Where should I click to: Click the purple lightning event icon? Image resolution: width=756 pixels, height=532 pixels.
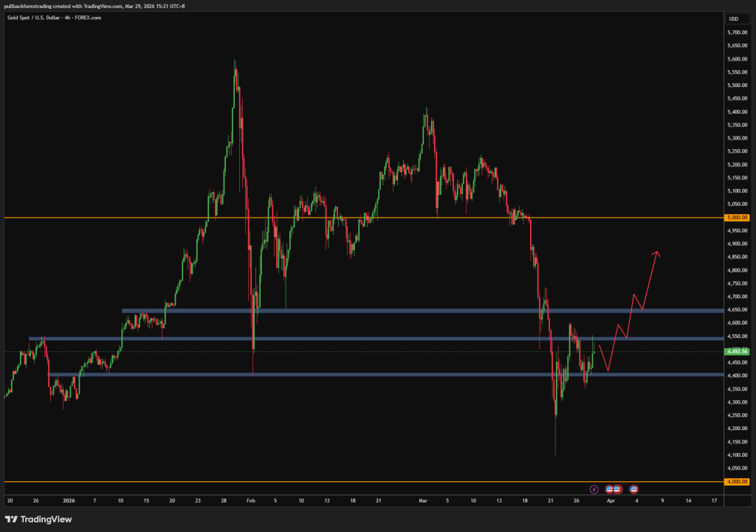[x=594, y=488]
